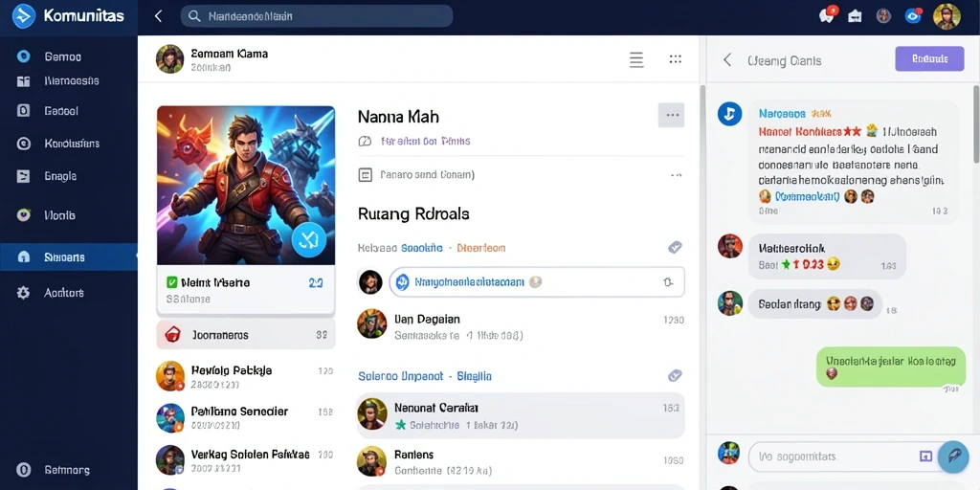Open the Joornenors red list entry
Image resolution: width=980 pixels, height=490 pixels.
pyautogui.click(x=246, y=334)
